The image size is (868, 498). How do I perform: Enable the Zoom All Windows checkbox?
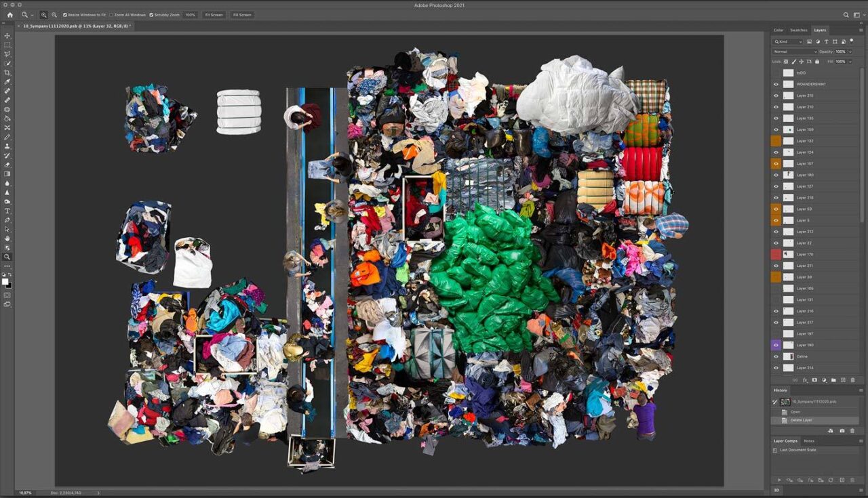(x=111, y=15)
